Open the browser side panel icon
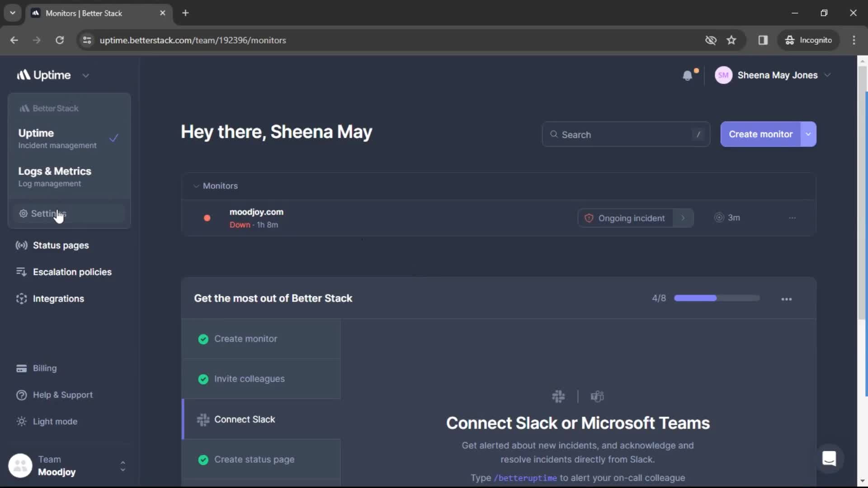Viewport: 868px width, 488px height. click(763, 40)
